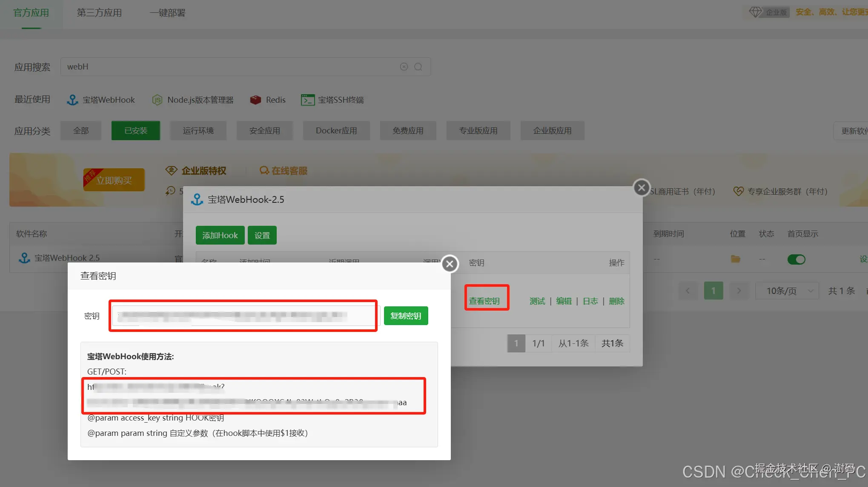
Task: Click the 添加Hook button
Action: [220, 235]
